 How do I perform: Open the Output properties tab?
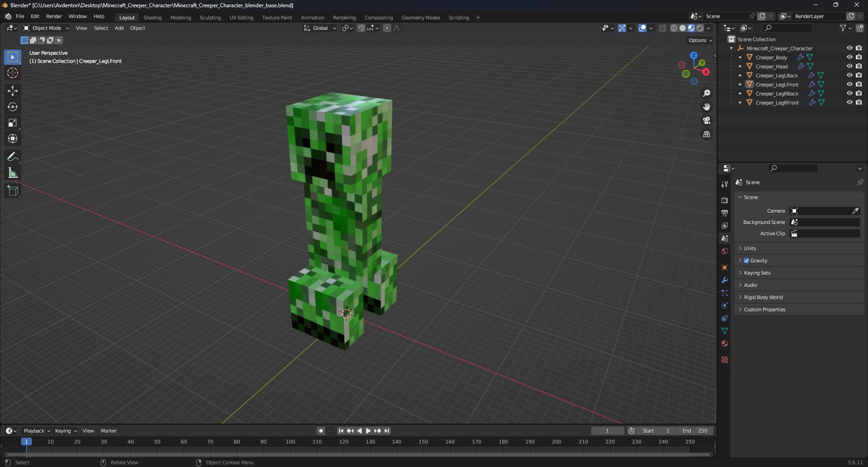pos(725,213)
